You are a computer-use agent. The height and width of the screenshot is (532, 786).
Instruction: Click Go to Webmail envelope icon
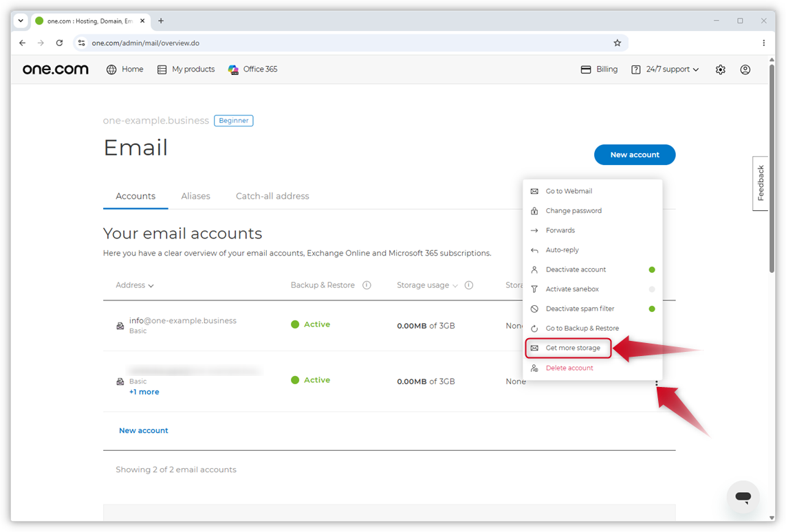[534, 191]
